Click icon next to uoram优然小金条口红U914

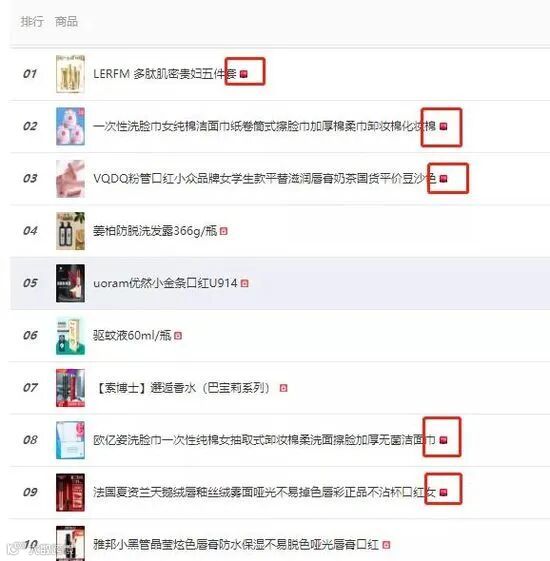coord(244,283)
